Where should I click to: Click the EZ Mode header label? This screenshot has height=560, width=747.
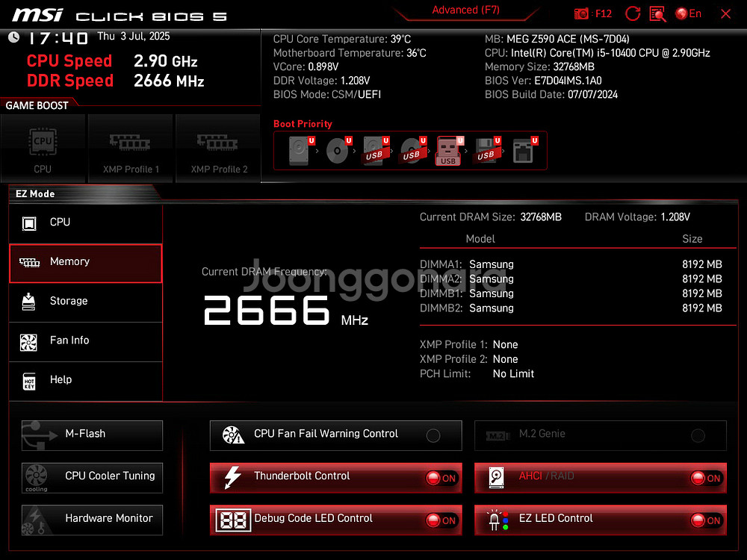tap(35, 194)
